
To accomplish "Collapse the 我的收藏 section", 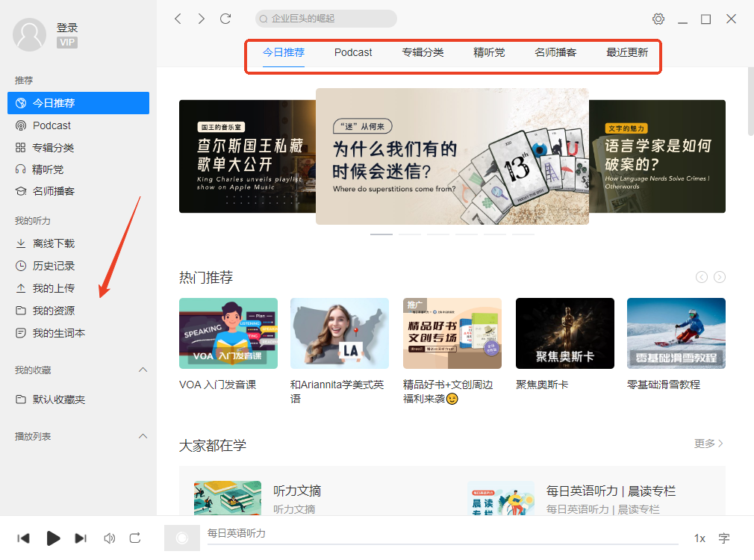I will 143,370.
